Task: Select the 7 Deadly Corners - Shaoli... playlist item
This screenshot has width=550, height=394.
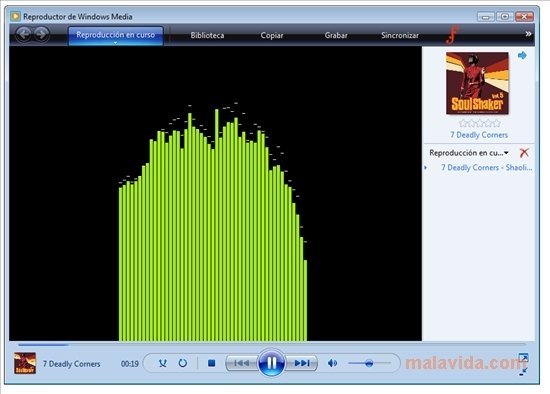Action: [487, 168]
